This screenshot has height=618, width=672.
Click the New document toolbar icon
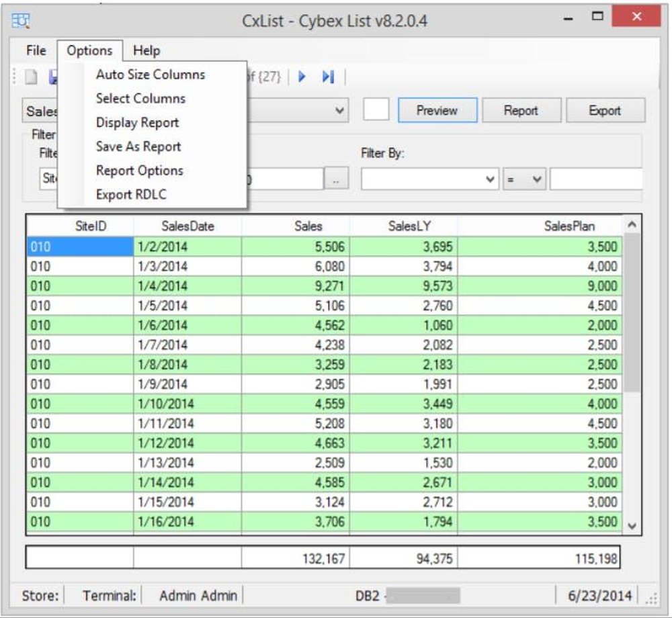point(31,77)
